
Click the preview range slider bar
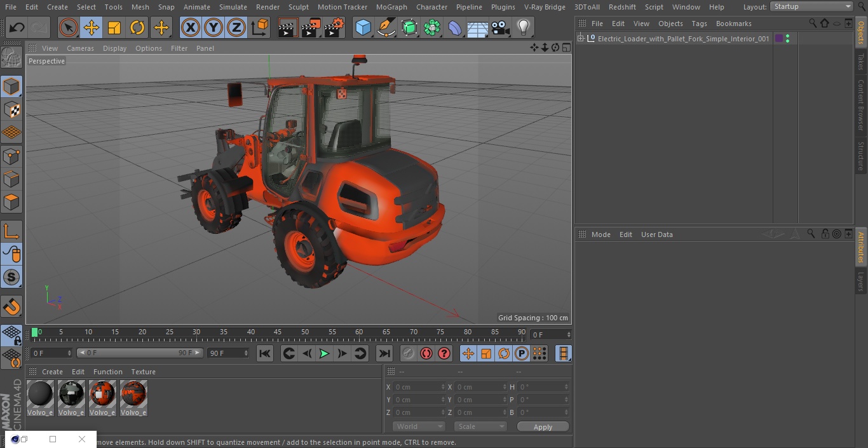coord(139,353)
